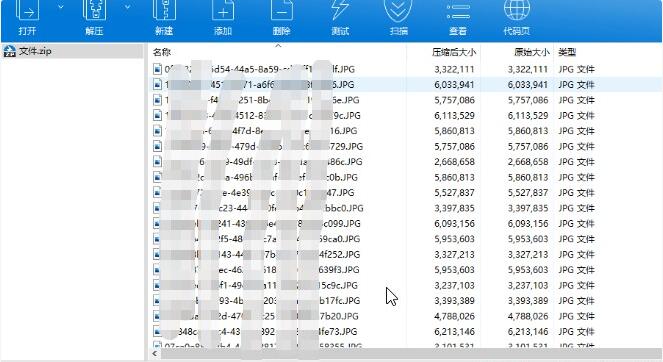The image size is (663, 362).
Task: Click the 添加 (Add) file icon
Action: click(223, 11)
